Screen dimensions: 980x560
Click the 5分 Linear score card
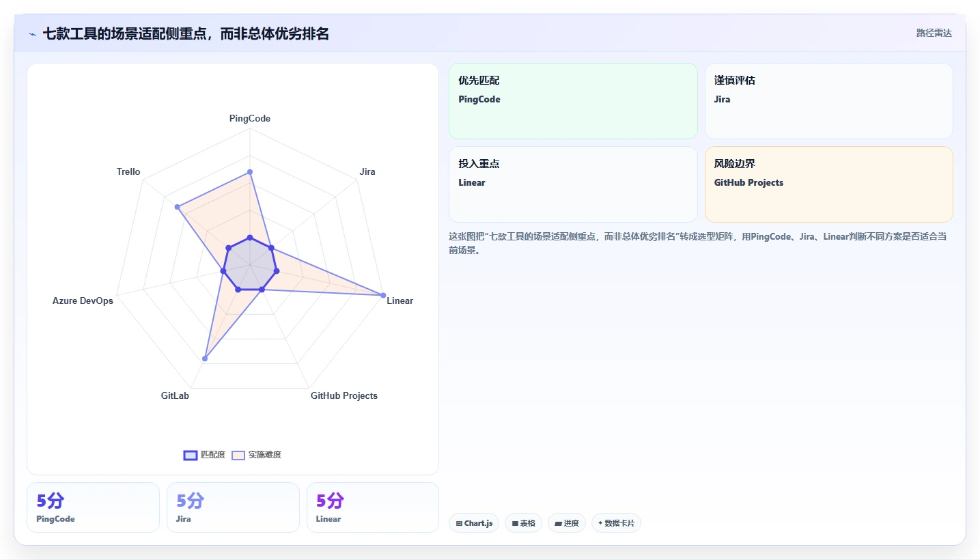[x=373, y=507]
